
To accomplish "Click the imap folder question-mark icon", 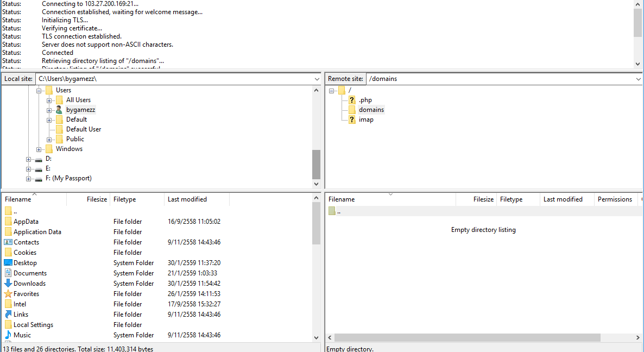I will point(352,120).
